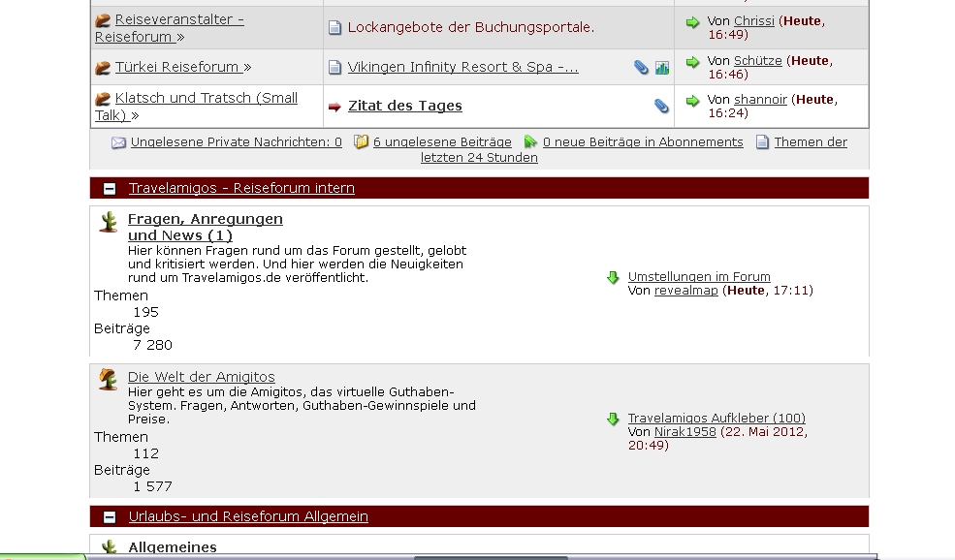The image size is (955, 560).
Task: Click the paperclip attachment icon on Zitat des Tages
Action: pos(661,107)
